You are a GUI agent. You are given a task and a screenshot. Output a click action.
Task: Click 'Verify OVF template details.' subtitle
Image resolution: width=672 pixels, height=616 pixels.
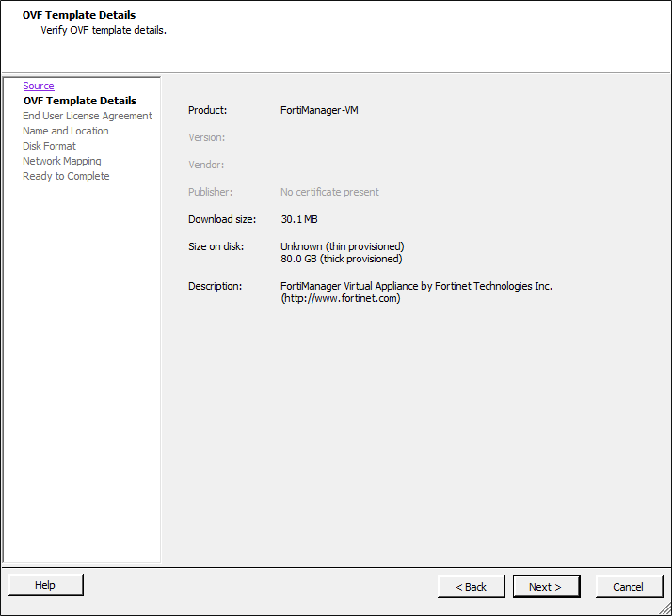coord(104,30)
